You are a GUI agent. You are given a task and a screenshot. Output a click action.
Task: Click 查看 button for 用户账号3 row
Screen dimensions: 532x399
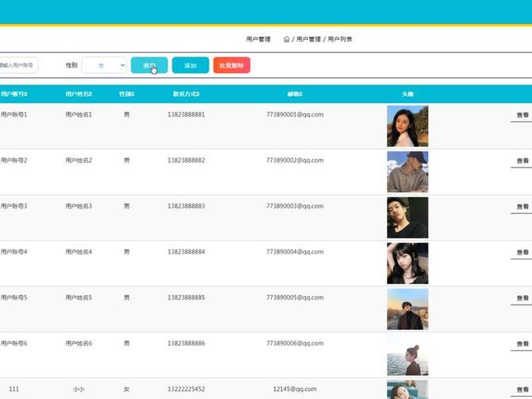tap(523, 207)
